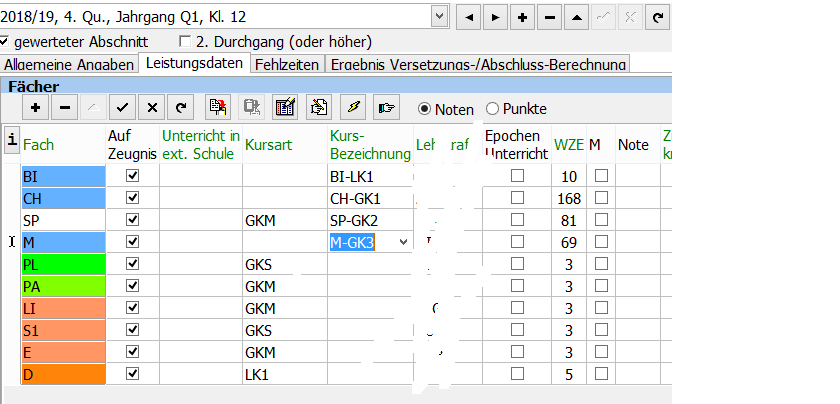
Task: Click the LK1 Kursart cell for D
Action: 285,374
